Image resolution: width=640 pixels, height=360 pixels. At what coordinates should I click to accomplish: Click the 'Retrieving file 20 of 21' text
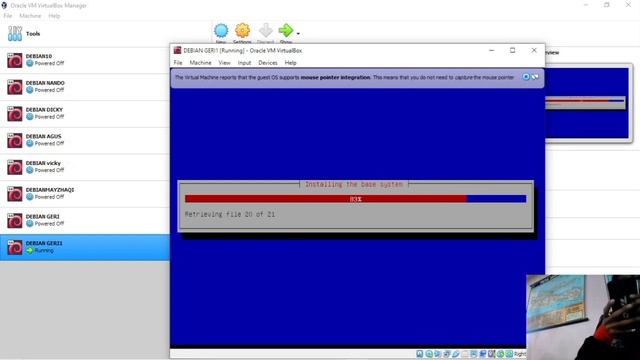230,214
